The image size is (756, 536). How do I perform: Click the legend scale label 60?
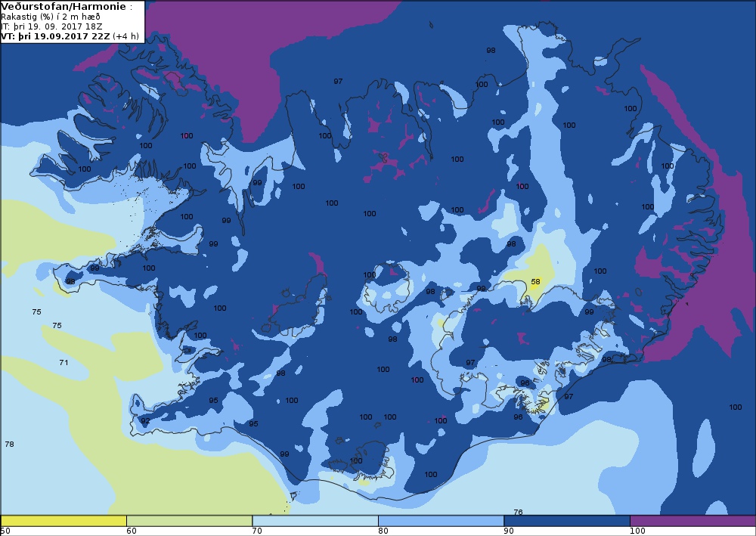click(131, 531)
